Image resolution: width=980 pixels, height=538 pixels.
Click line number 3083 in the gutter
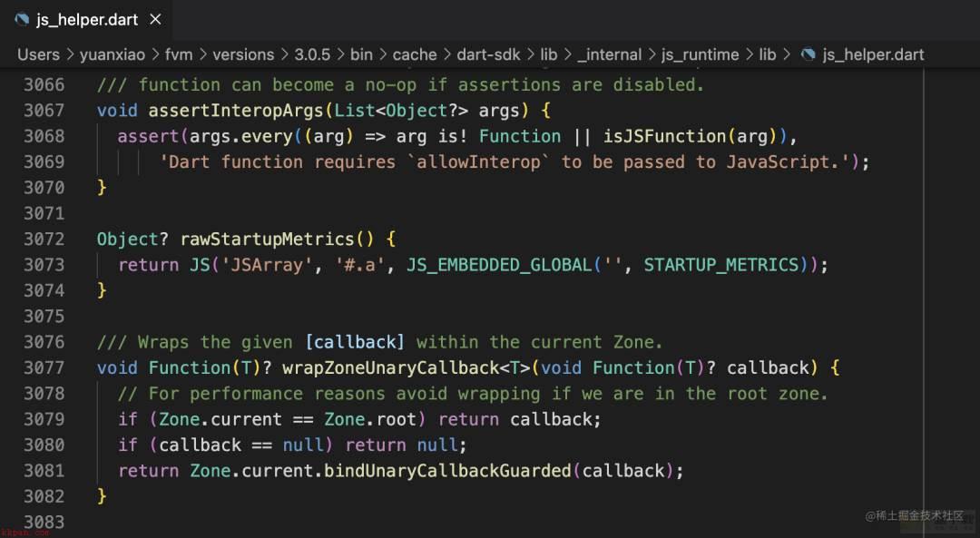click(44, 522)
